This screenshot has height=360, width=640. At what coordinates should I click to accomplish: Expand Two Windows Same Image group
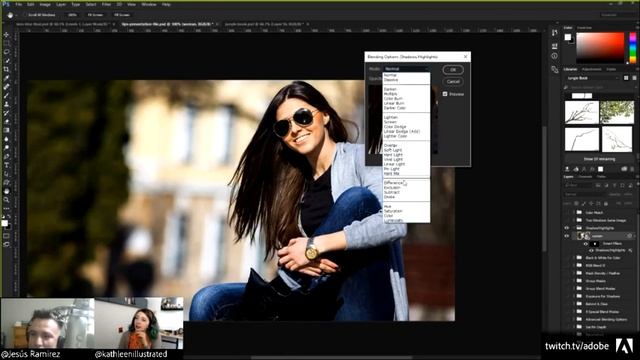(x=573, y=220)
